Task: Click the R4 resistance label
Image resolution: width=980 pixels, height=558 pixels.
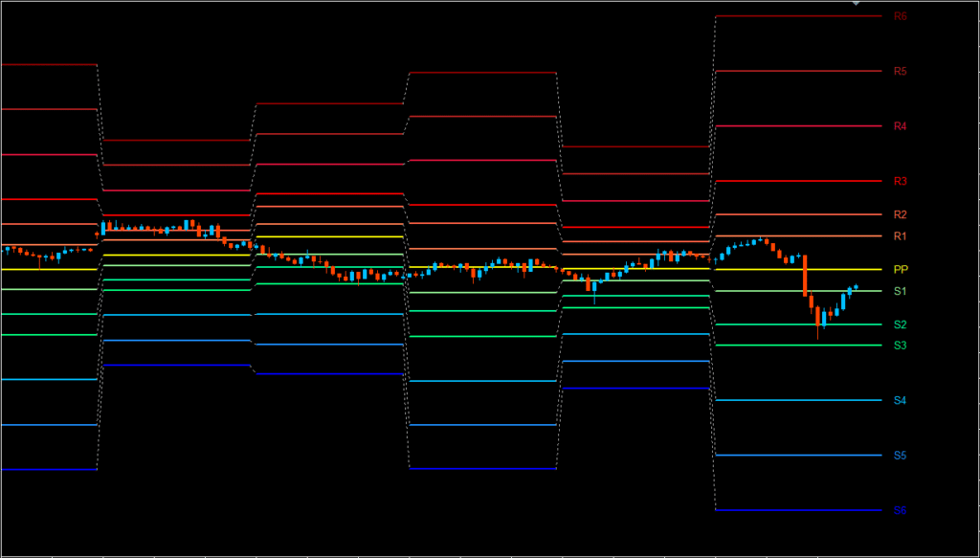Action: 900,126
